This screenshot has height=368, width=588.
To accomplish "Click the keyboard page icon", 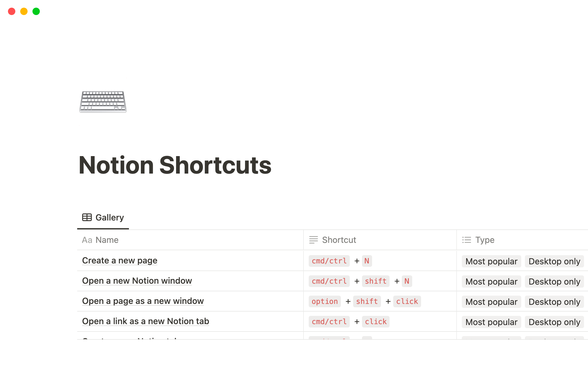I will click(x=103, y=102).
